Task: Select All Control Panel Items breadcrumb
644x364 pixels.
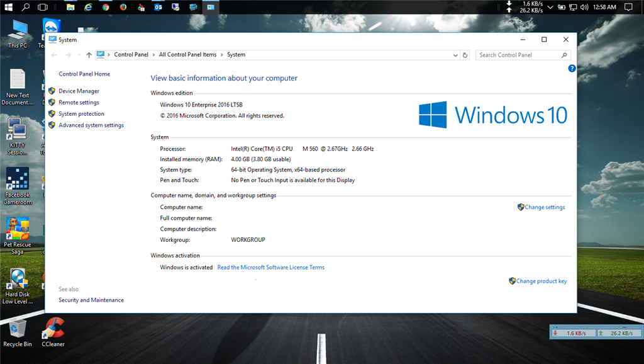Action: click(187, 55)
